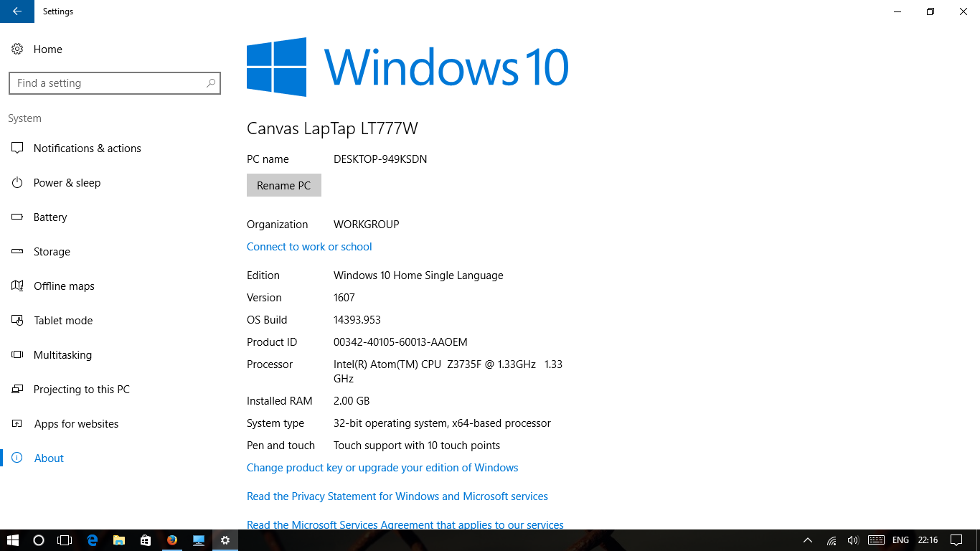
Task: Open the volume speaker tray icon
Action: [853, 540]
